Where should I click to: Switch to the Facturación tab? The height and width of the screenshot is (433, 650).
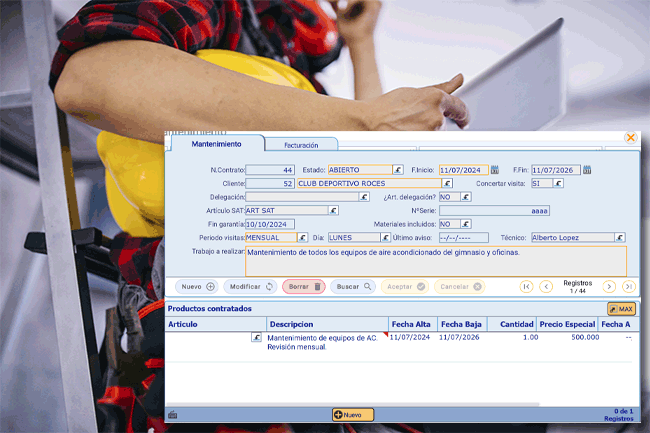pyautogui.click(x=301, y=145)
